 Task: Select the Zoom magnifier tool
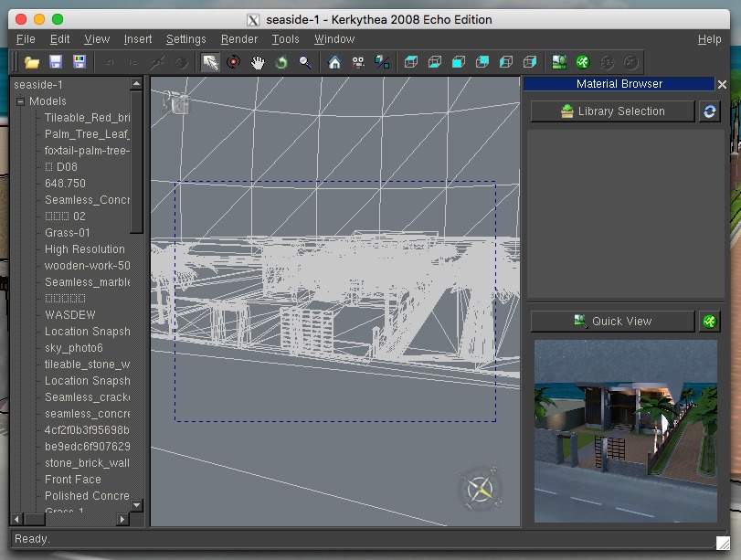point(305,62)
